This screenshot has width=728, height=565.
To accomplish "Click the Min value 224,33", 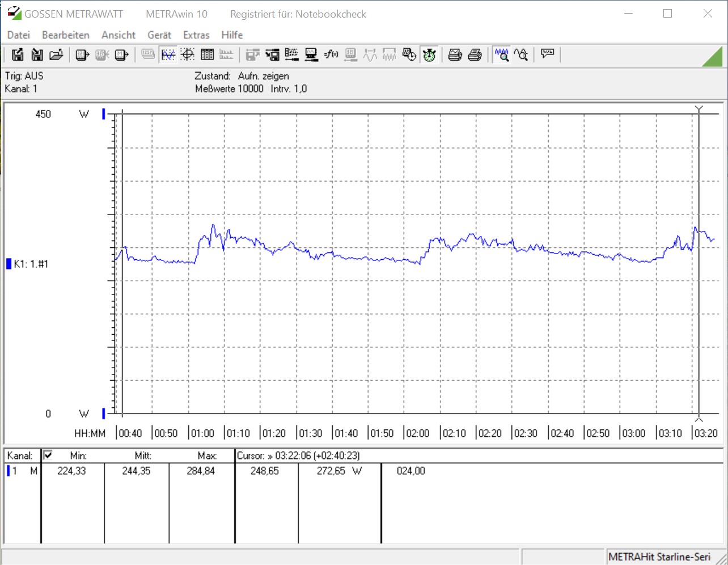I will 71,471.
